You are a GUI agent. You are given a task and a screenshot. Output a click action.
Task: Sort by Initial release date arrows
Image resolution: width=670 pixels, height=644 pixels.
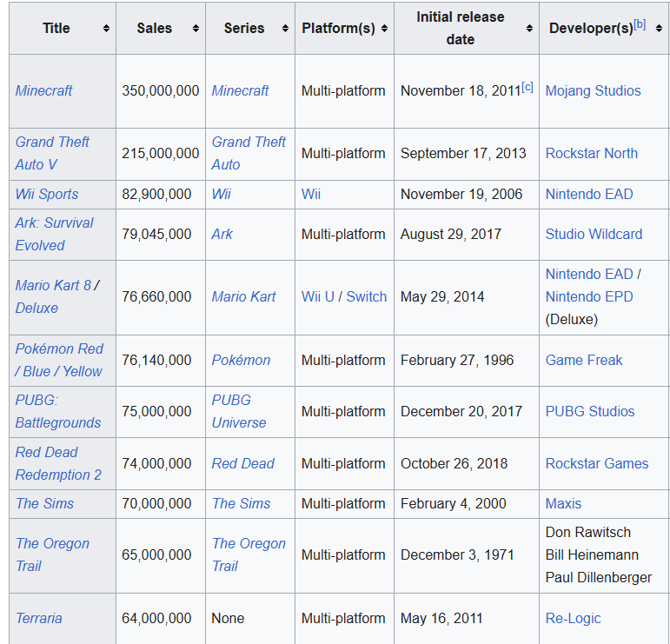tap(529, 29)
